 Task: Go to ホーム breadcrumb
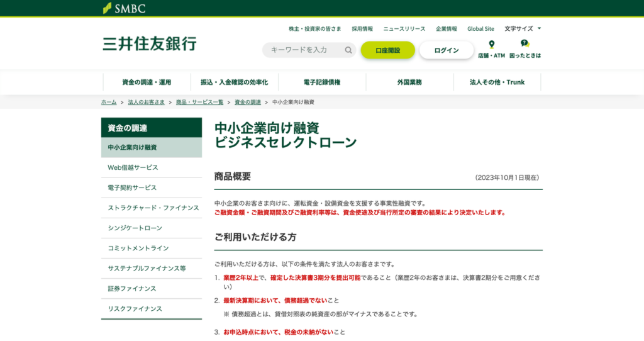[109, 102]
